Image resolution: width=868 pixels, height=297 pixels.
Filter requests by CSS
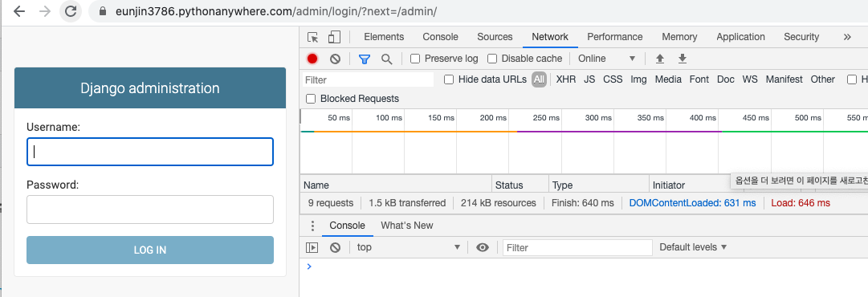[x=613, y=79]
